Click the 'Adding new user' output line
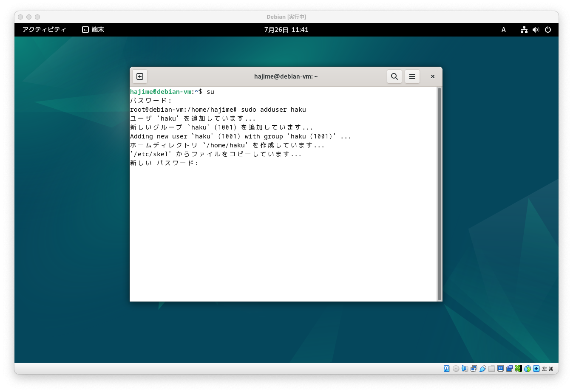 (241, 136)
